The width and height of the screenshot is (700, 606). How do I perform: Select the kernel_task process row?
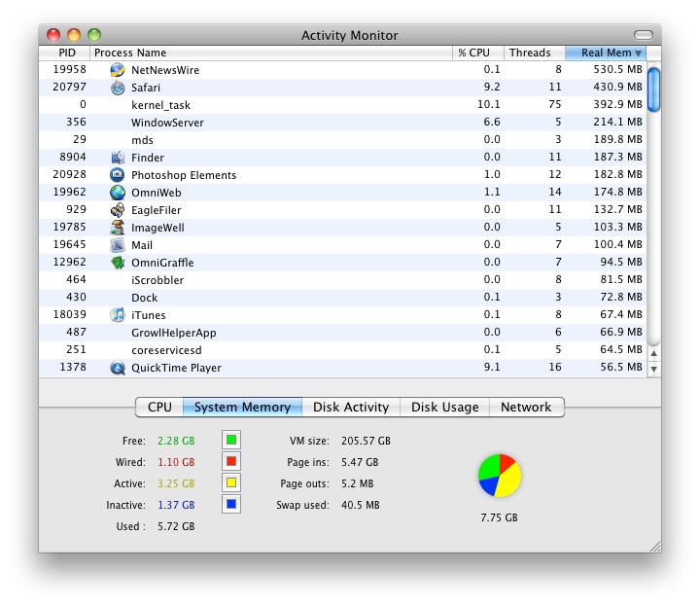(342, 105)
